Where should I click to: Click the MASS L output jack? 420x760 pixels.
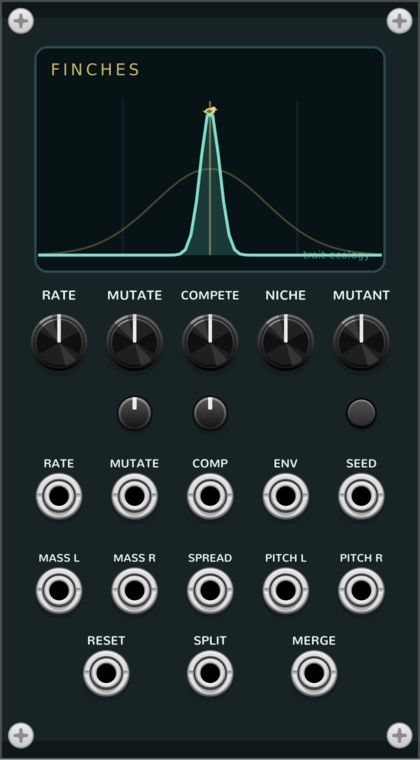59,590
